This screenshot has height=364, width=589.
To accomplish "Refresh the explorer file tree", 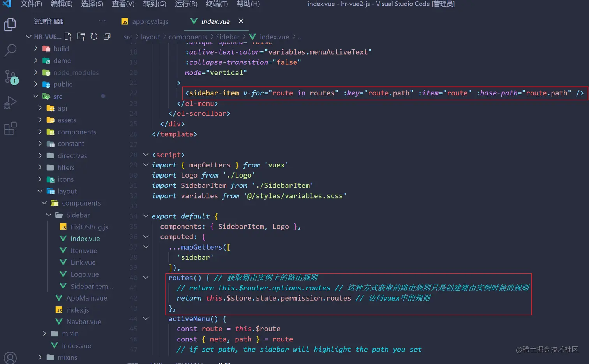I will click(x=94, y=37).
